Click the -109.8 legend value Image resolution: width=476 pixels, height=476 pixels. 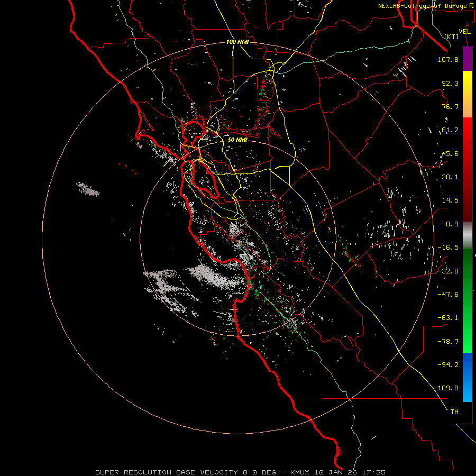click(446, 388)
